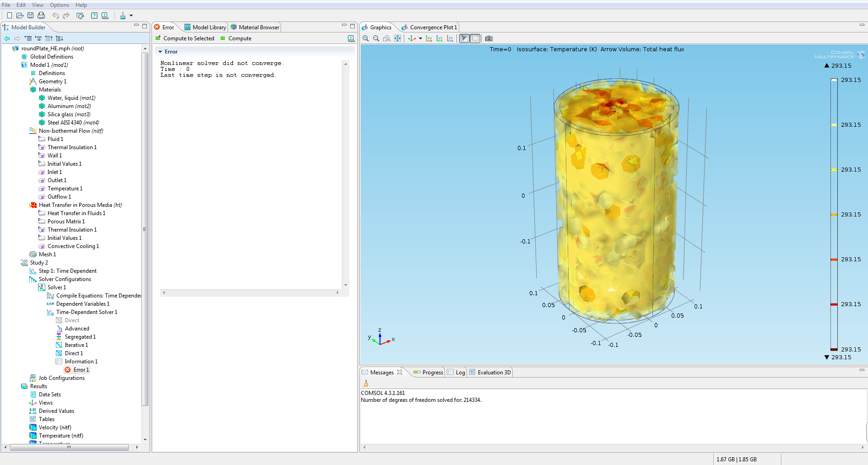Open the Options menu

(x=60, y=5)
